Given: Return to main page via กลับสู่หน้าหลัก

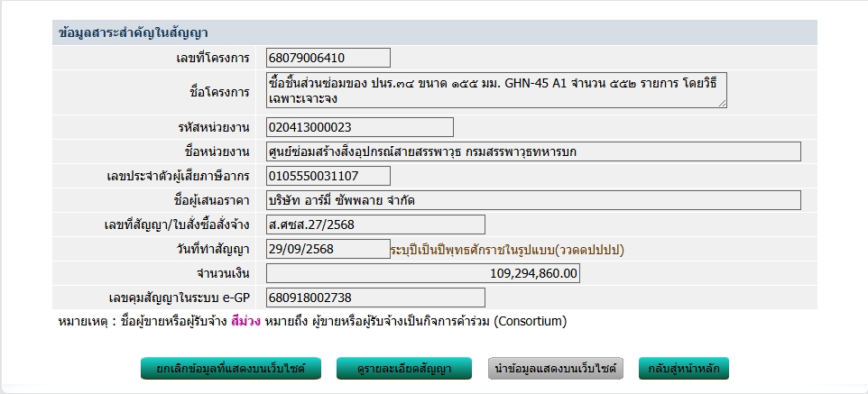Looking at the screenshot, I should [x=683, y=369].
